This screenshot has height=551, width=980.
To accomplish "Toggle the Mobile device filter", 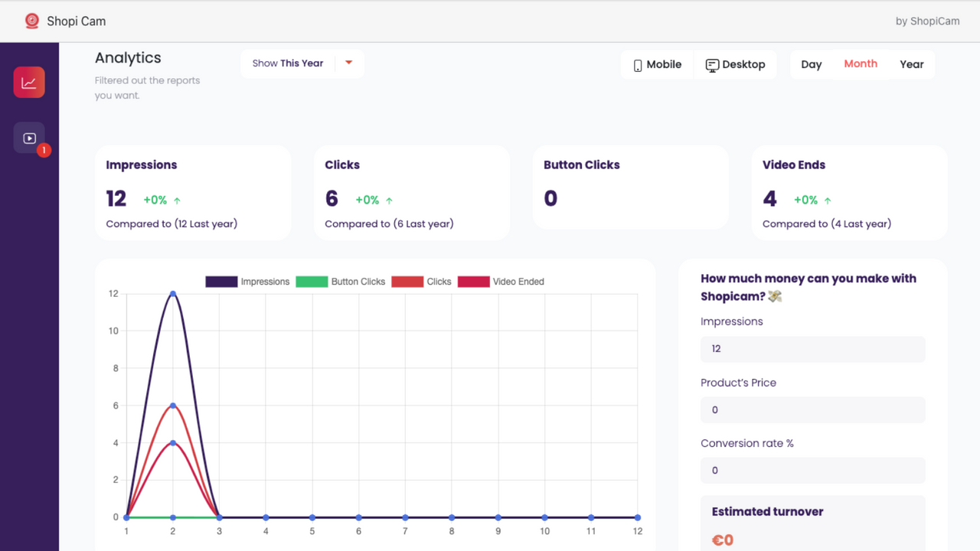I will [x=657, y=64].
